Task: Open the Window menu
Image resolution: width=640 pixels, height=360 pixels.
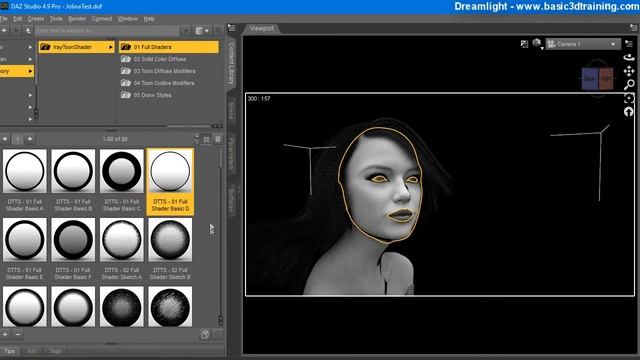Action: [128, 19]
